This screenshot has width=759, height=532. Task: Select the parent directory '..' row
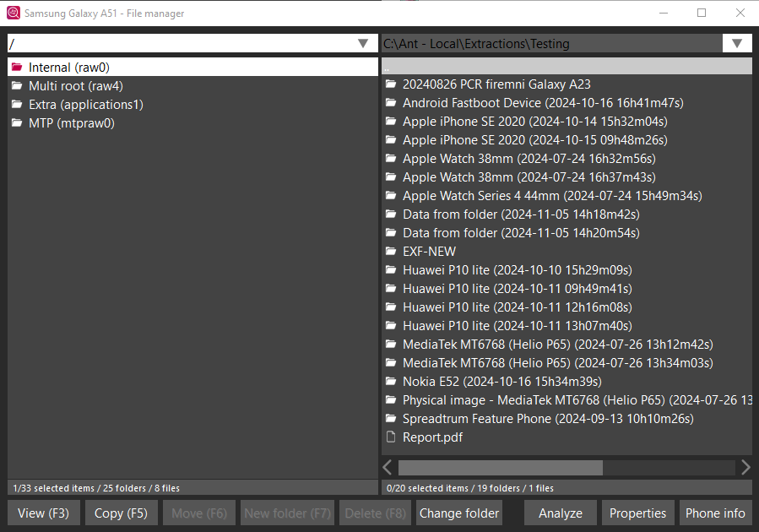coord(566,66)
